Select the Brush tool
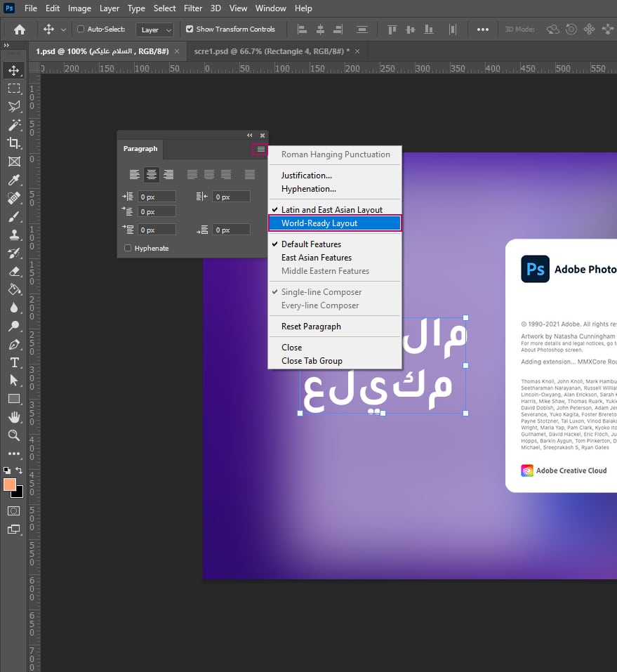 tap(14, 216)
